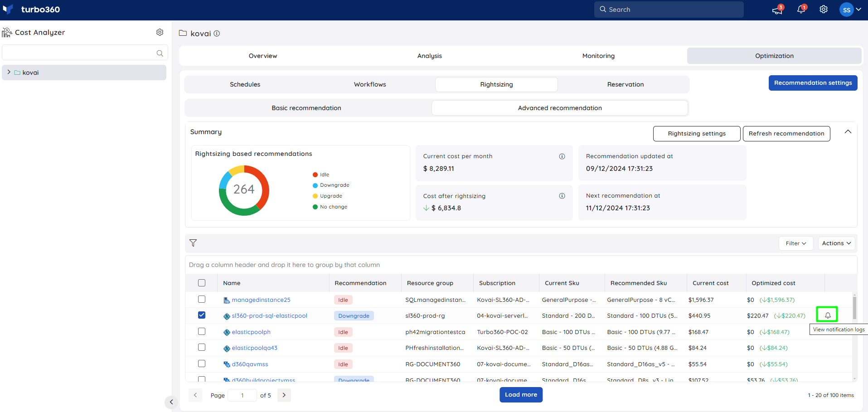Collapse the Summary section

(x=848, y=132)
